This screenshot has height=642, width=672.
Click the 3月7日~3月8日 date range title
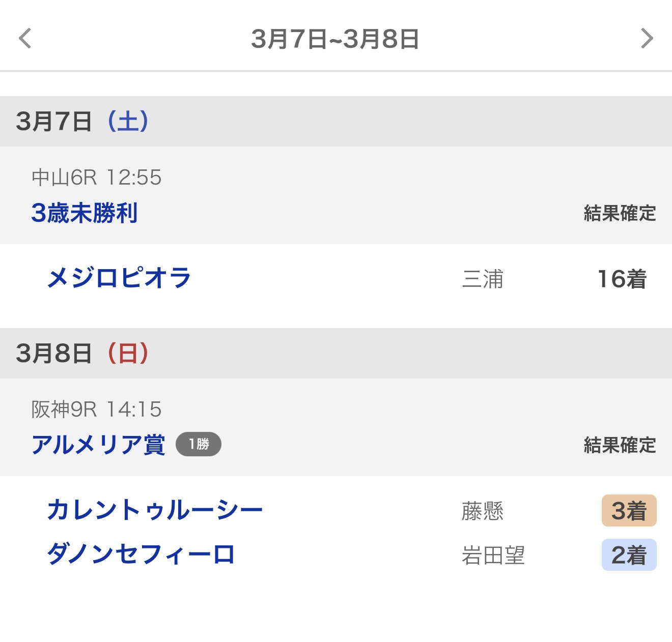click(335, 39)
